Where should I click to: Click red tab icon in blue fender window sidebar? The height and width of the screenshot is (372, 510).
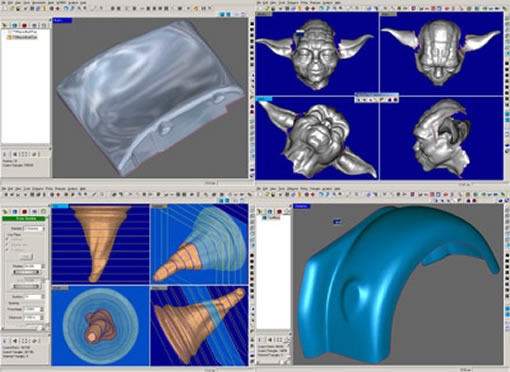point(279,212)
